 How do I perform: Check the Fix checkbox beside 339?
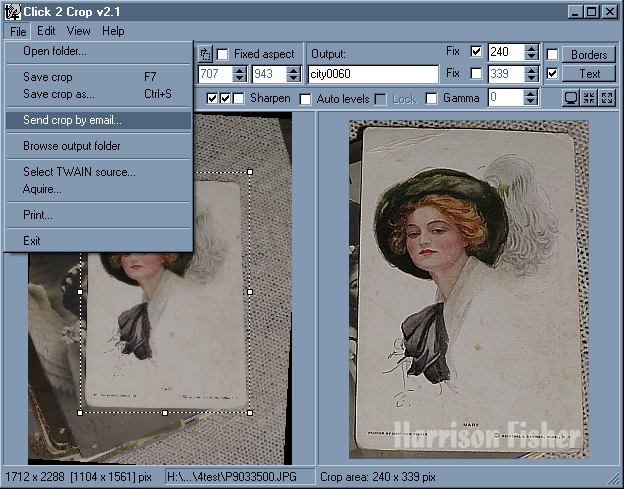(476, 73)
